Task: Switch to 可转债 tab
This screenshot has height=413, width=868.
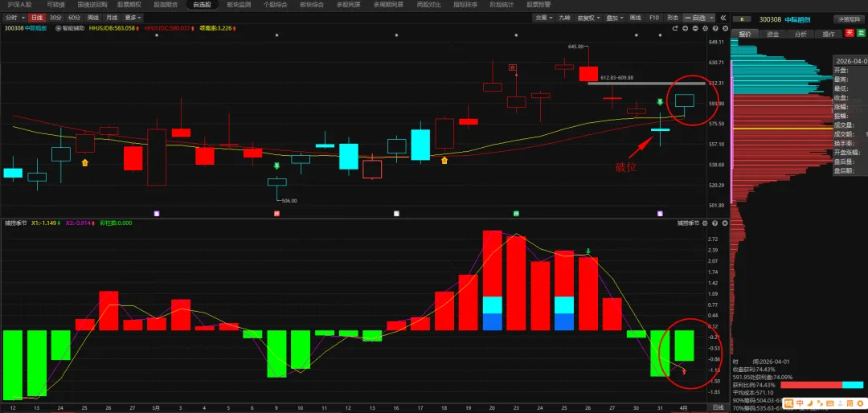Action: (x=55, y=5)
